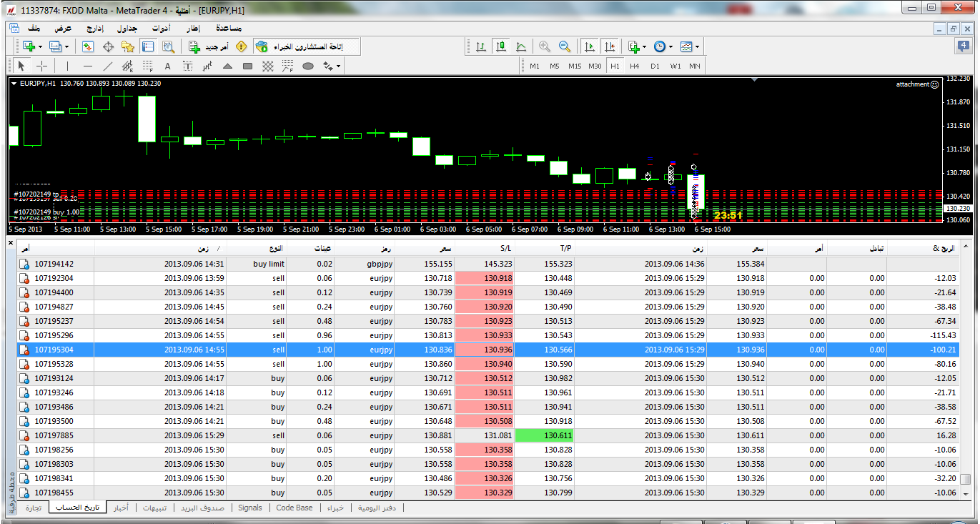Set timeframe to M15
The width and height of the screenshot is (980, 524).
pos(575,66)
